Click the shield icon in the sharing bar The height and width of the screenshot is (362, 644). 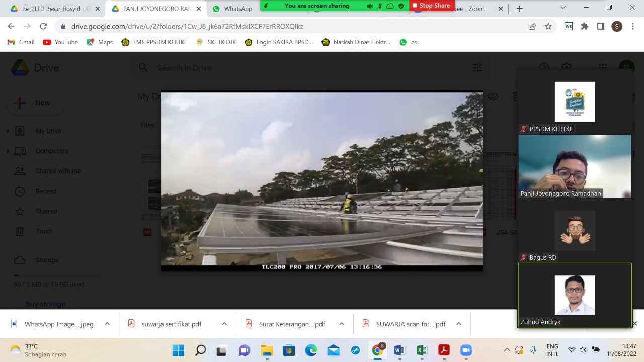tap(401, 6)
